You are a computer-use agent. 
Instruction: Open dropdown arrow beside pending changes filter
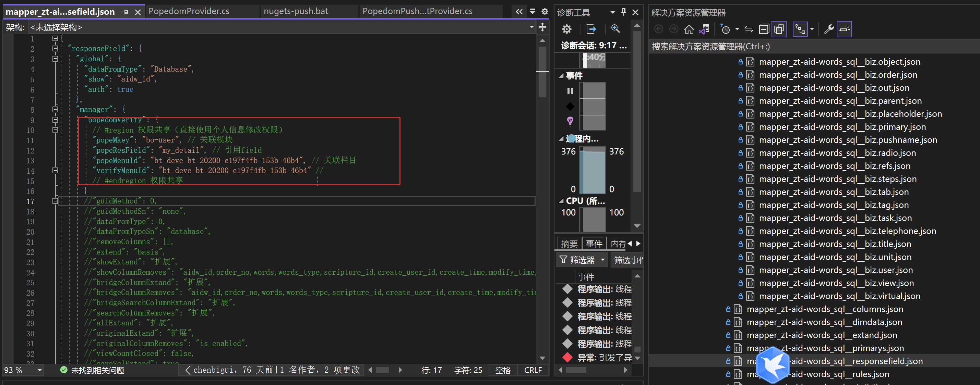(x=737, y=29)
